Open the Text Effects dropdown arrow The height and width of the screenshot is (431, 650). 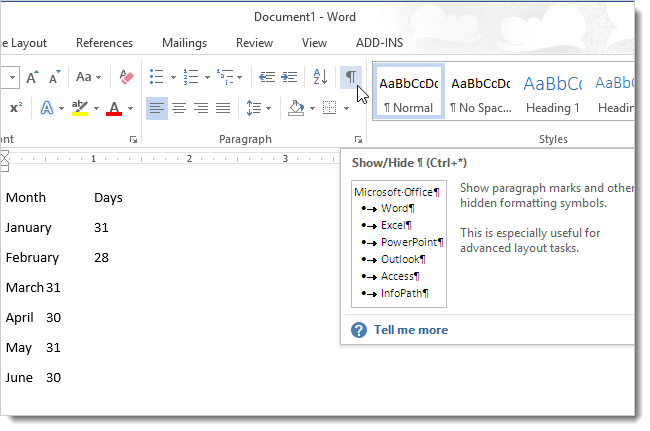(61, 109)
